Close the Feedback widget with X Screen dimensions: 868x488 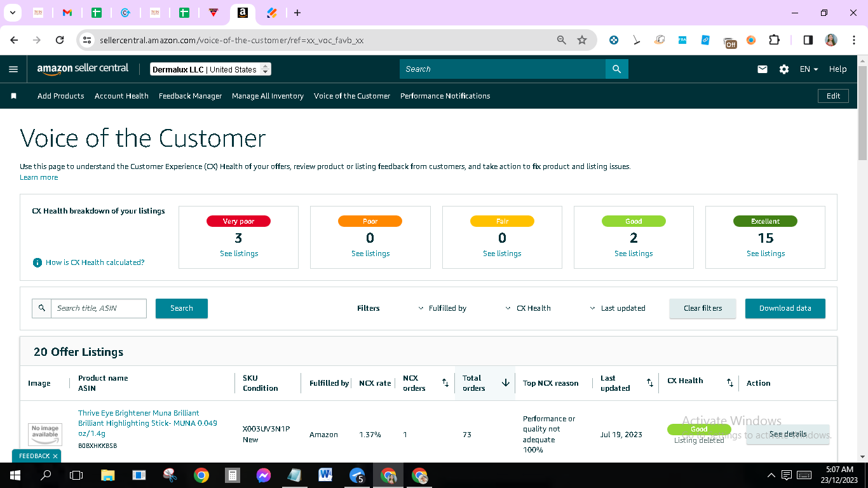(55, 456)
